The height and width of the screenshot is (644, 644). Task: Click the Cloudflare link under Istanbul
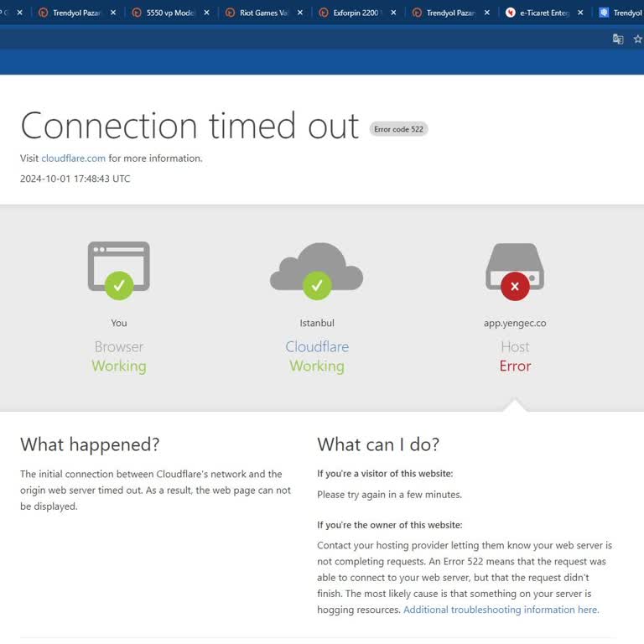(x=317, y=346)
